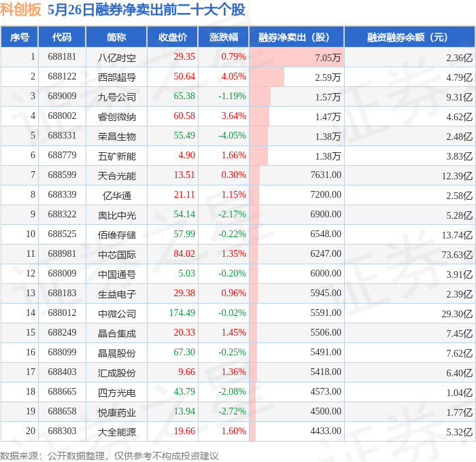This screenshot has width=476, height=462.
Task: Click the 7.05万 net sell value
Action: (x=328, y=57)
